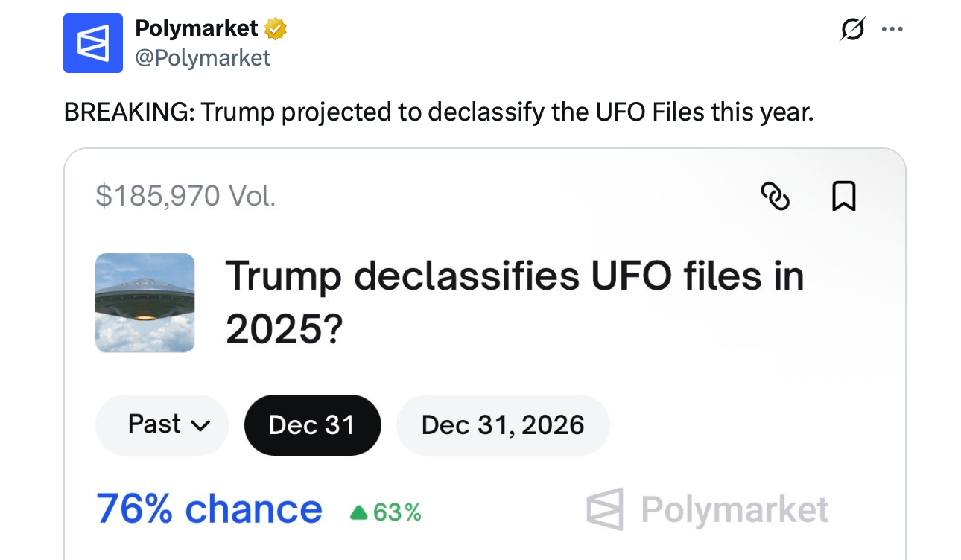This screenshot has height=560, width=961.
Task: Click the Polymarket profile avatar
Action: pyautogui.click(x=93, y=42)
